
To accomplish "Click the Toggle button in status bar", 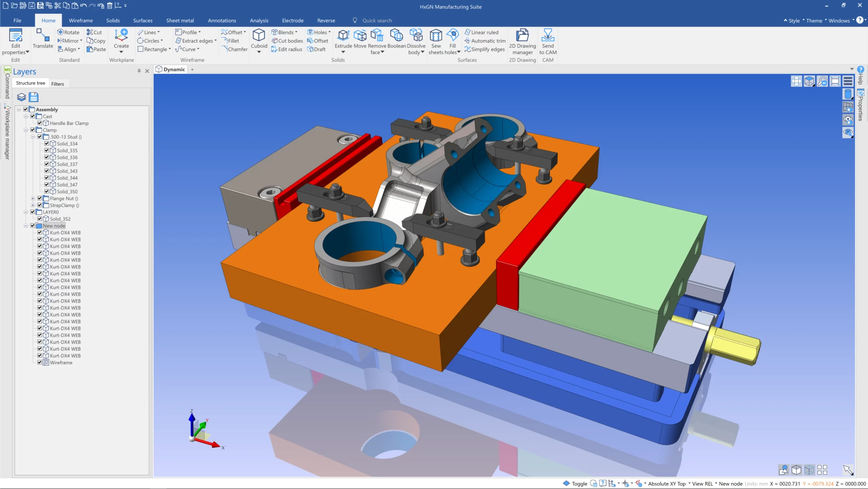I will point(575,484).
